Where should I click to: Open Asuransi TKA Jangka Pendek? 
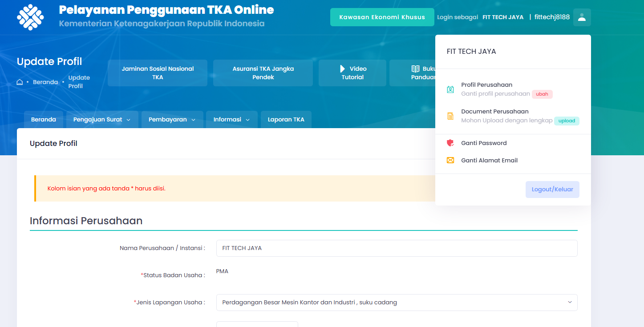263,73
